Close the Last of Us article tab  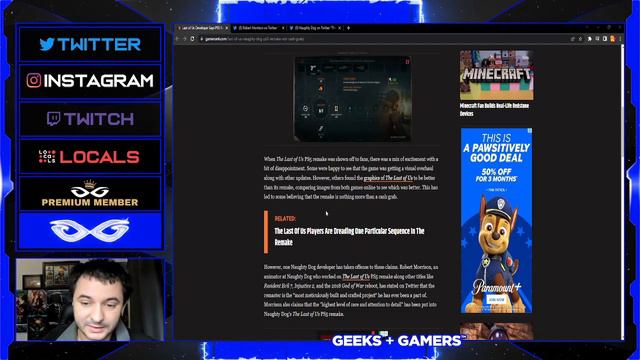point(227,28)
